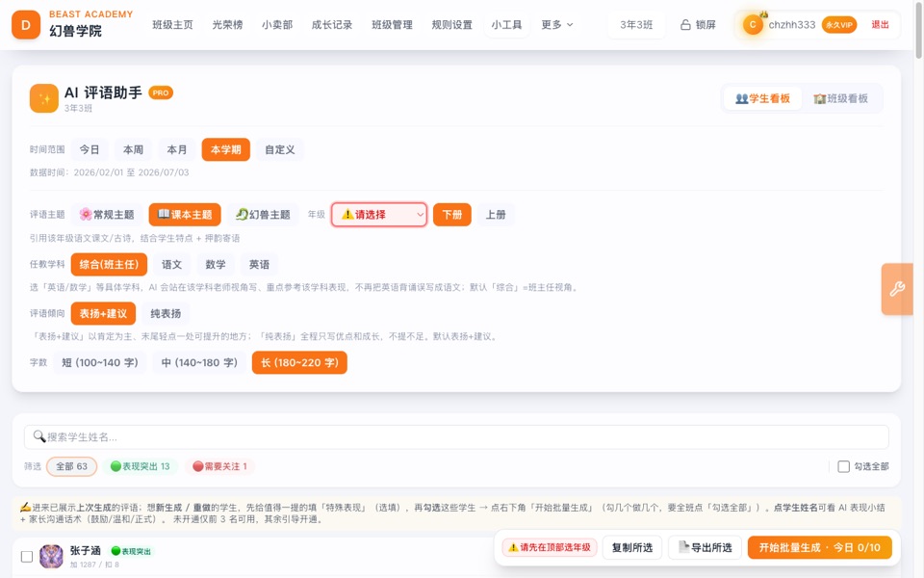Open 小工具 in top navigation
Viewport: 924px width, 578px height.
pos(507,25)
